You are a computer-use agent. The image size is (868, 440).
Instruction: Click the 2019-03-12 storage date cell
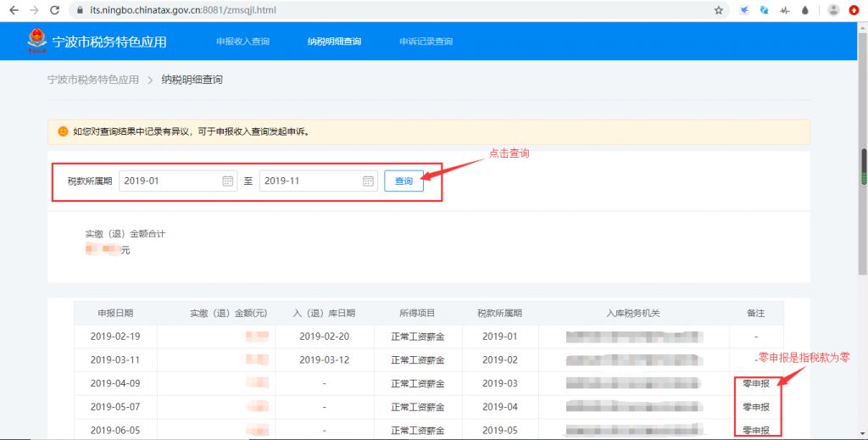325,359
